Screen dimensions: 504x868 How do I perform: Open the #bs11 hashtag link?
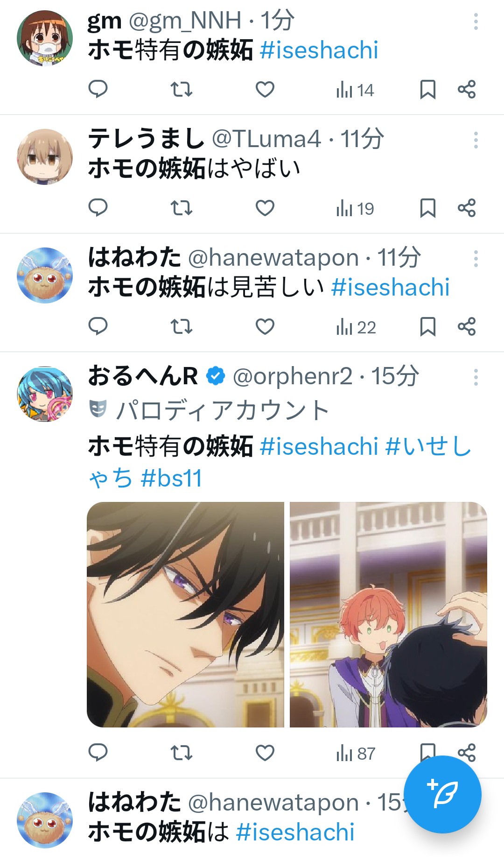pyautogui.click(x=171, y=478)
